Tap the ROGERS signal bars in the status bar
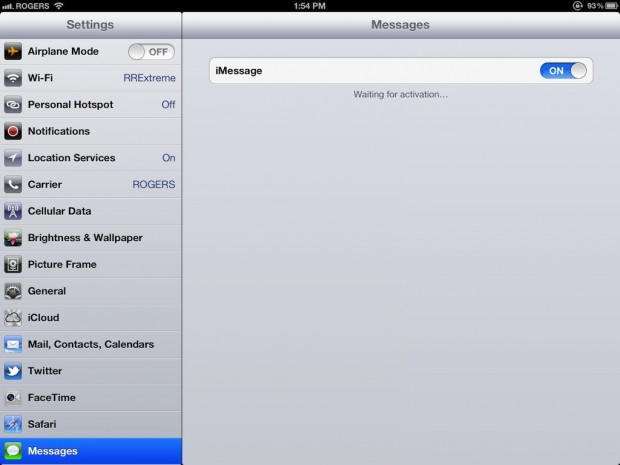This screenshot has width=620, height=465. tap(8, 6)
